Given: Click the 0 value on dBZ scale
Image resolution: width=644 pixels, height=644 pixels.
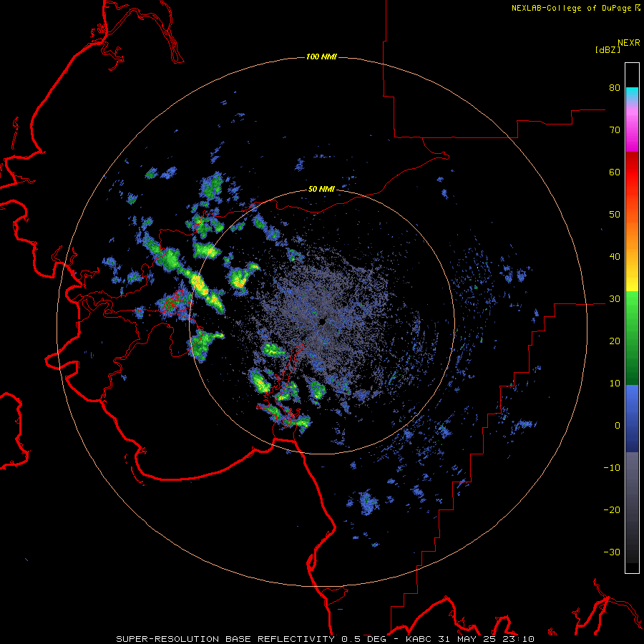Looking at the screenshot, I should (x=618, y=426).
